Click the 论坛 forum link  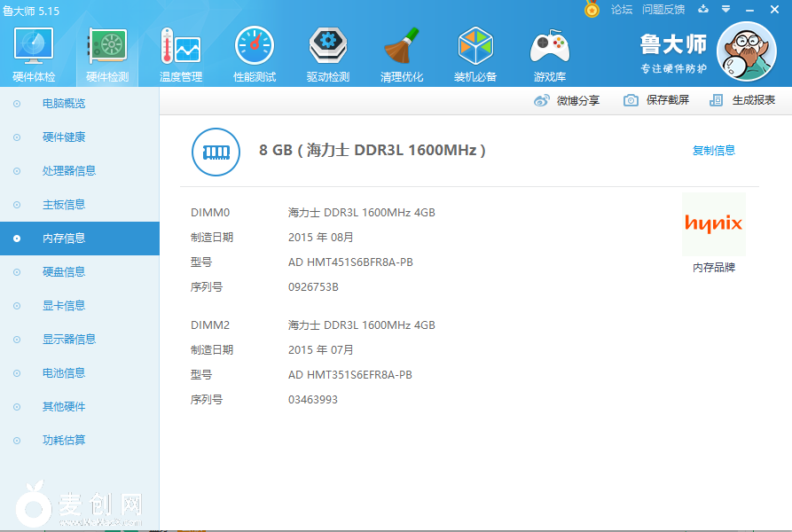point(622,10)
